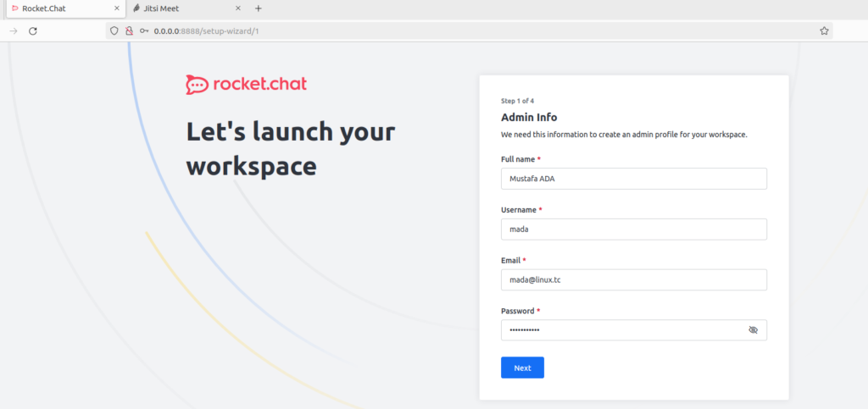868x409 pixels.
Task: Click the forward navigation arrow
Action: pyautogui.click(x=13, y=30)
